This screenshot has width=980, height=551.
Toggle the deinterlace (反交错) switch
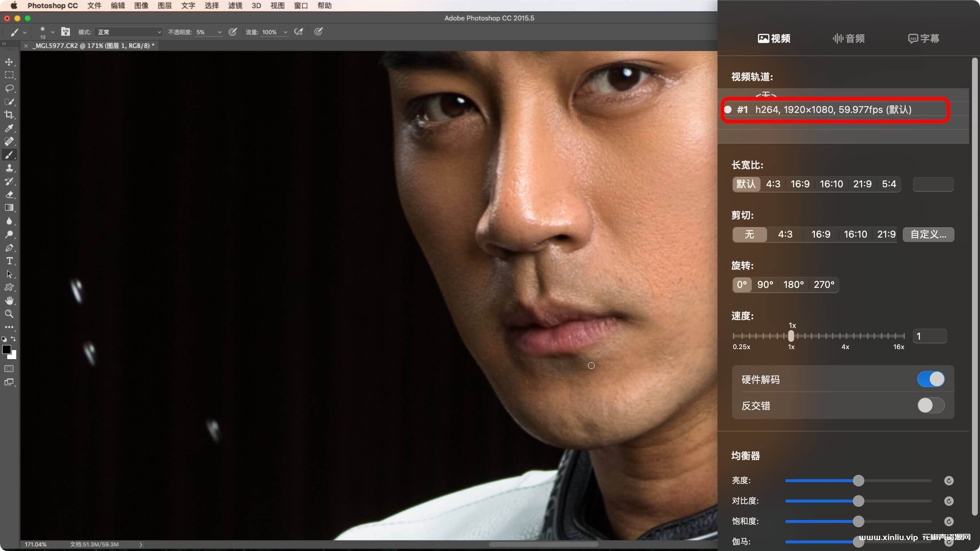tap(930, 405)
